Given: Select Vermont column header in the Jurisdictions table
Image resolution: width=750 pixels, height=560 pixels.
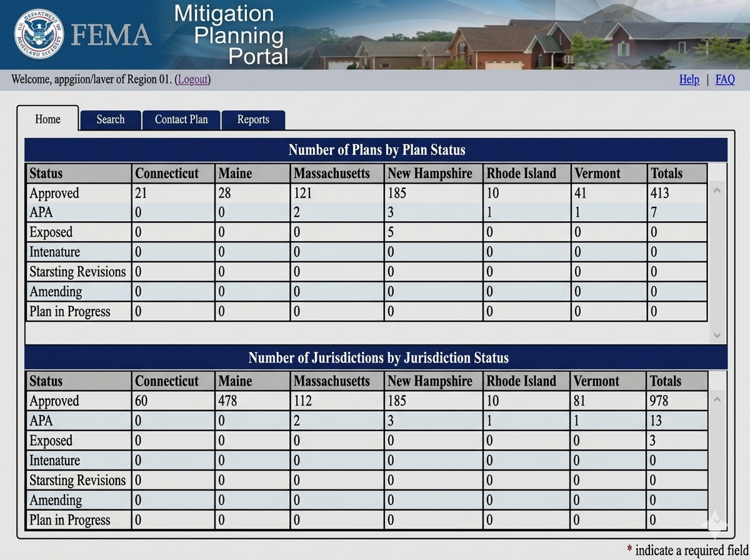Looking at the screenshot, I should 598,381.
